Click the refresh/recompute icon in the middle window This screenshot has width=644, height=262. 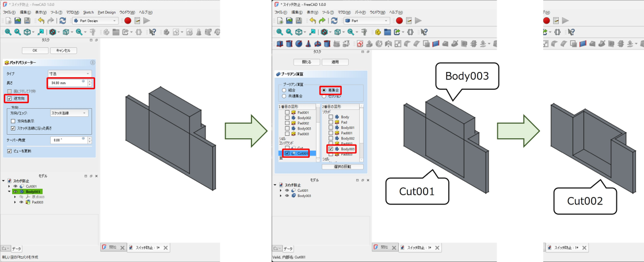click(x=334, y=20)
